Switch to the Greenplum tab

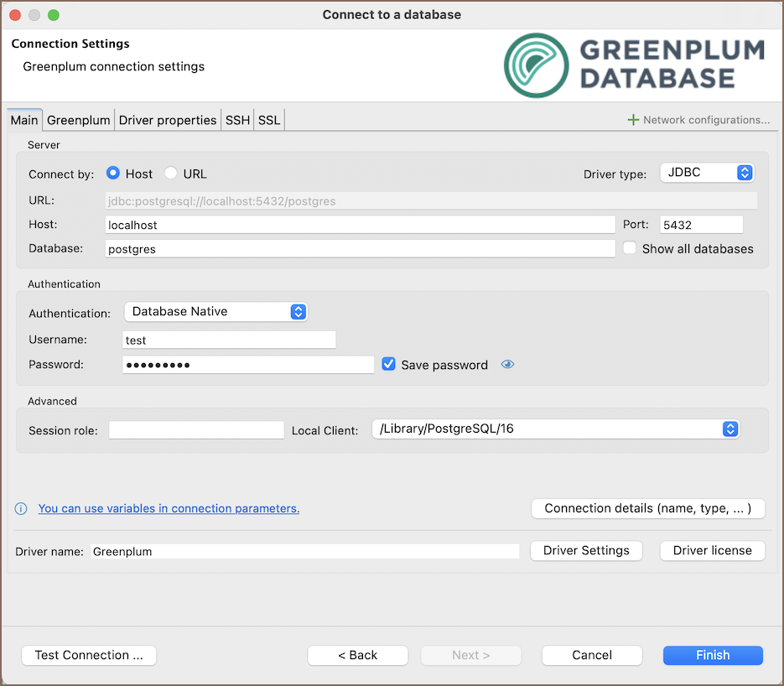[78, 120]
